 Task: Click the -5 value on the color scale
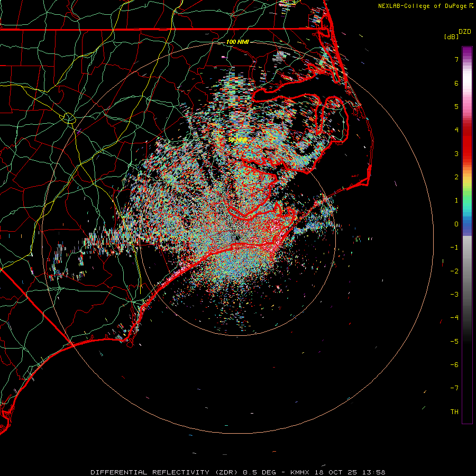click(x=454, y=342)
